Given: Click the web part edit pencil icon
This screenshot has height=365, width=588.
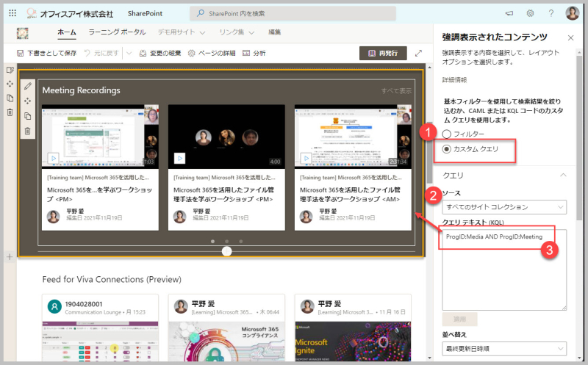Looking at the screenshot, I should pos(28,86).
